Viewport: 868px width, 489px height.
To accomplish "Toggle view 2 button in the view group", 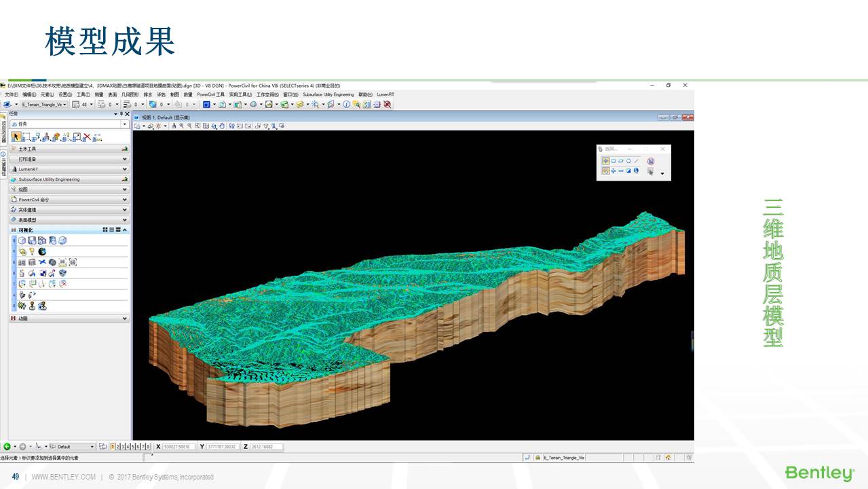I will [117, 447].
